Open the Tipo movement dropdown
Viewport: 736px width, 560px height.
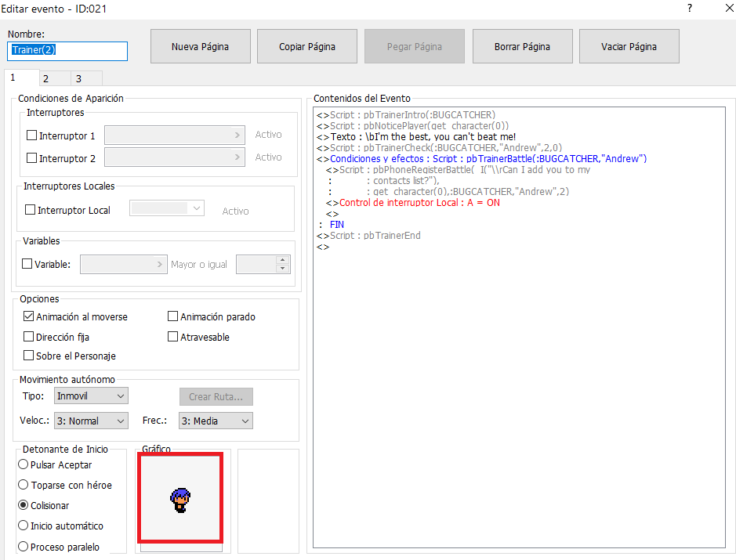tap(90, 396)
